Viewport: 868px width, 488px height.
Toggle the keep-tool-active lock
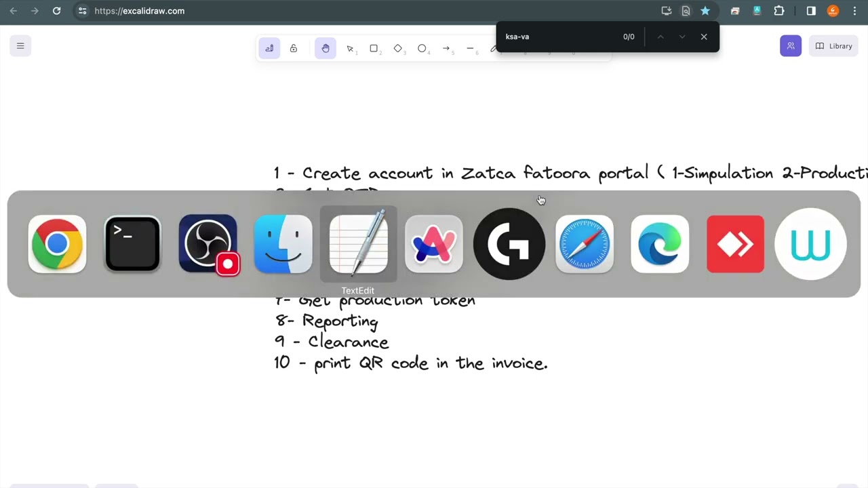point(294,48)
